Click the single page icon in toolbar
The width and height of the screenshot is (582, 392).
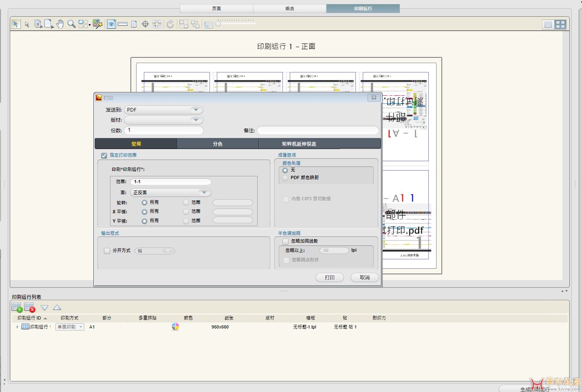134,24
